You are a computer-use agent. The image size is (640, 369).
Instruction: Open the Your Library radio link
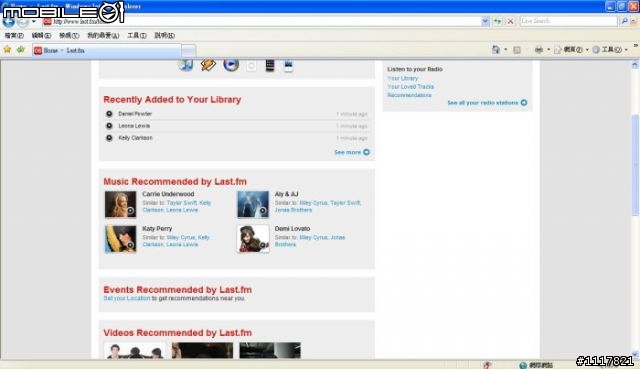(x=402, y=78)
